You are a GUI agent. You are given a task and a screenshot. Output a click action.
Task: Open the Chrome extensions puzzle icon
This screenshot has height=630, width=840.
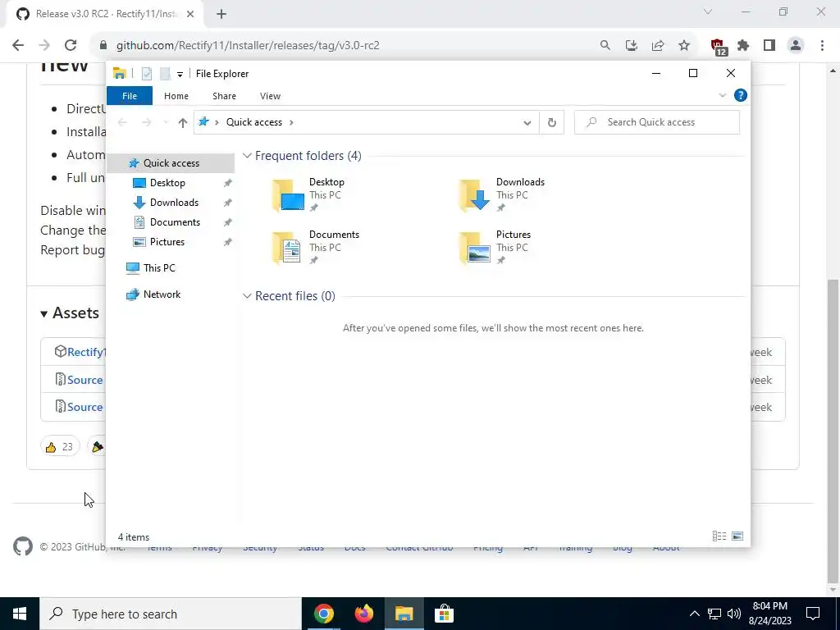[x=743, y=46]
